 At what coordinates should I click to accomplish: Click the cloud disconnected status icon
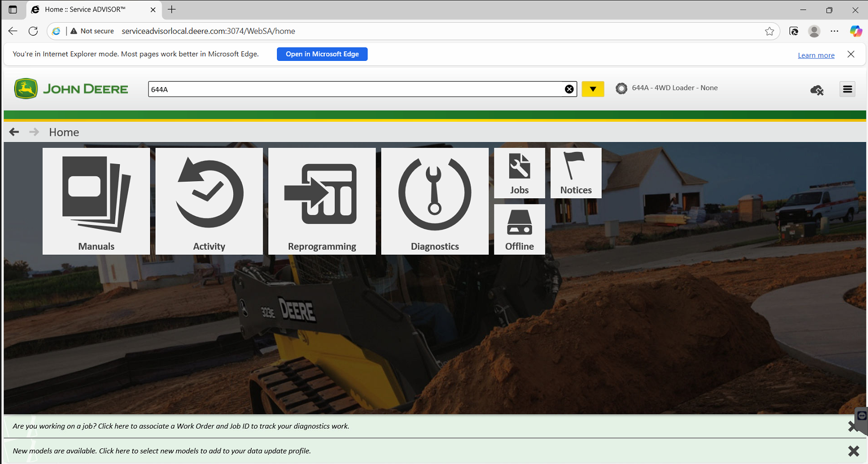tap(817, 90)
